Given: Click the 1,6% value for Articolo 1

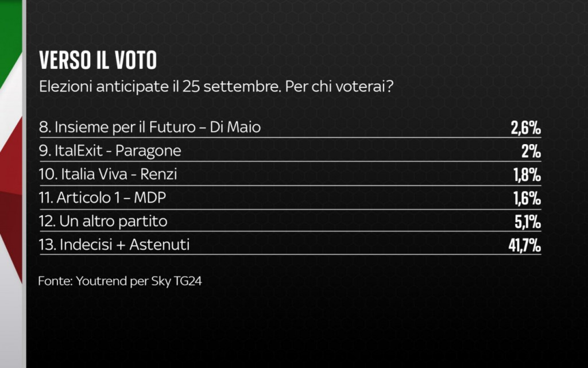Looking at the screenshot, I should (x=526, y=199).
